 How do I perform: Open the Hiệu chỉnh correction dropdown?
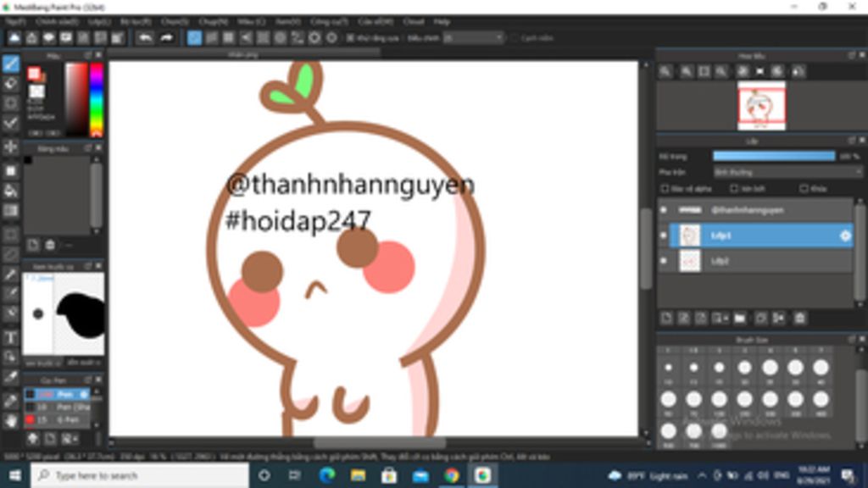[473, 37]
